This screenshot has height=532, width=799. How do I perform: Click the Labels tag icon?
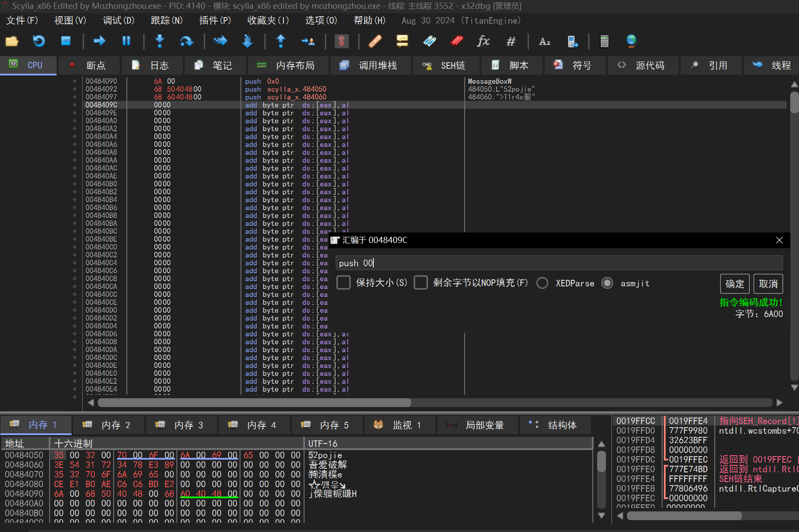click(x=430, y=41)
